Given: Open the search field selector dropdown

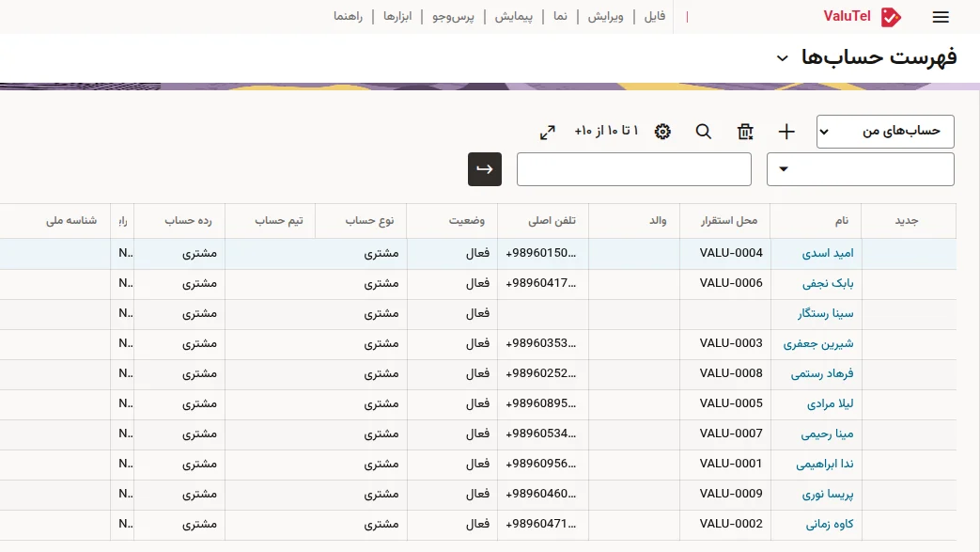Looking at the screenshot, I should (861, 169).
